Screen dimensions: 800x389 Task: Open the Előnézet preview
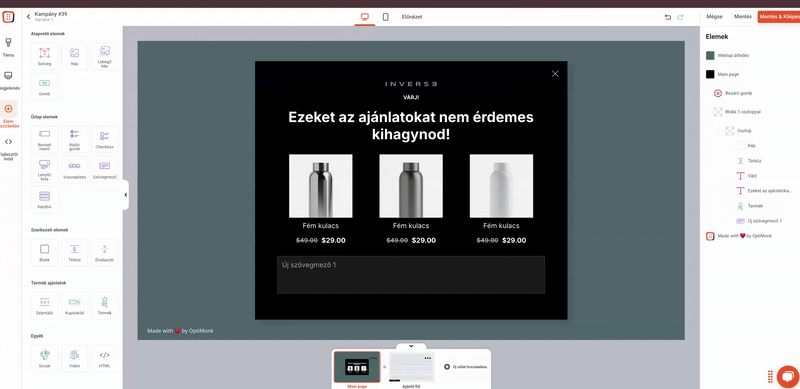pos(412,17)
